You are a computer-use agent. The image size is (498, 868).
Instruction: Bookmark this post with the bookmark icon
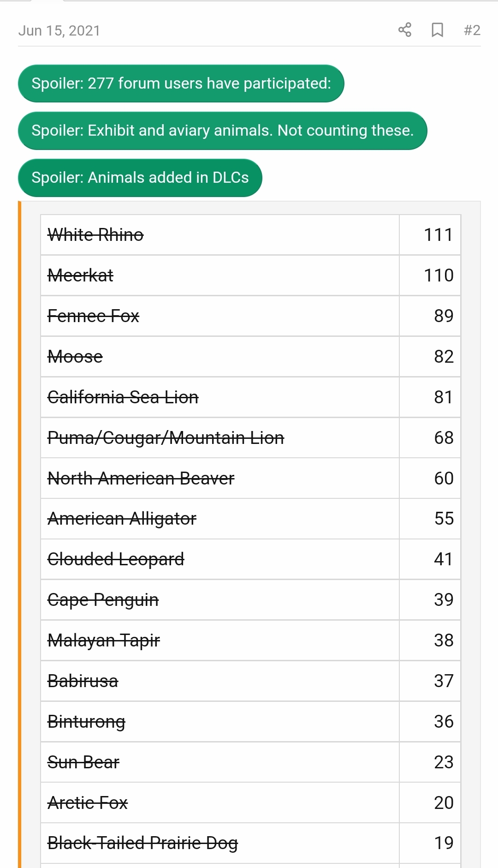tap(437, 30)
